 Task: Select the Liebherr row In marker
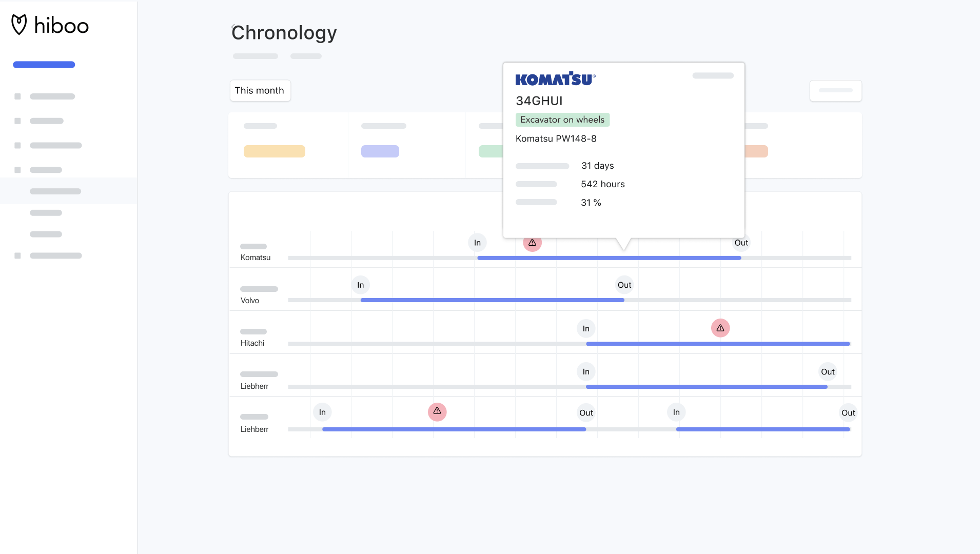586,371
